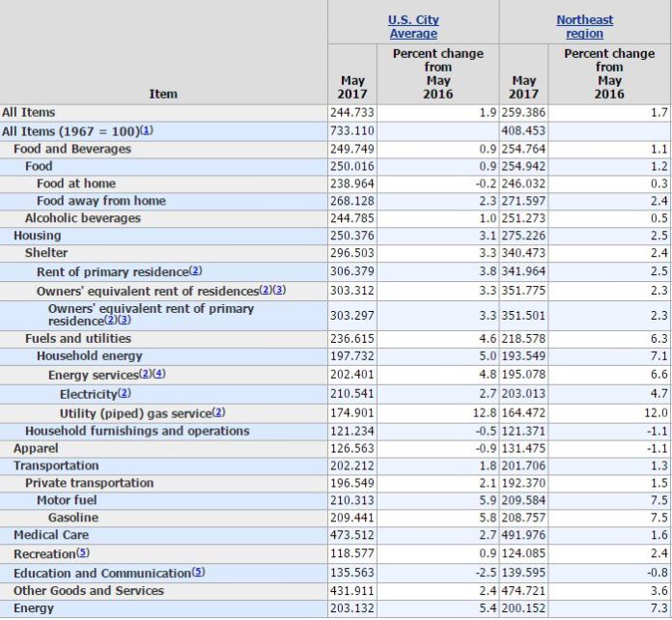Select the 210.541 Electricity value
This screenshot has width=672, height=620.
(x=351, y=394)
